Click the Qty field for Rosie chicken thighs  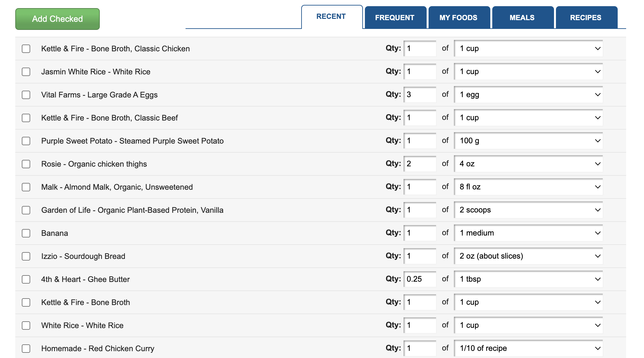(x=420, y=164)
